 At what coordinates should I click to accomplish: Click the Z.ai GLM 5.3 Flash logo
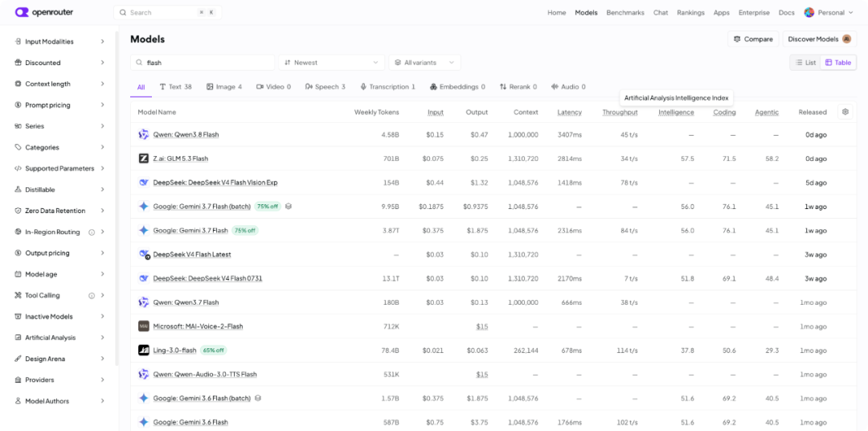143,158
